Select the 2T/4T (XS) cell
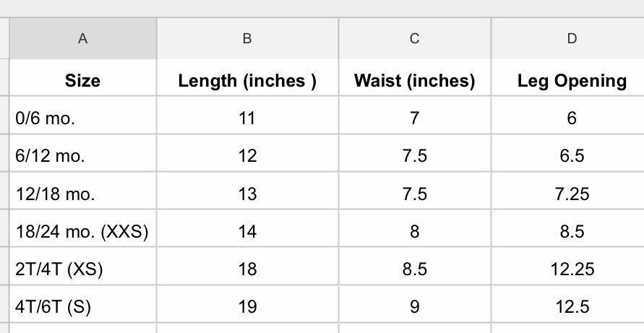644x333 pixels. (82, 269)
